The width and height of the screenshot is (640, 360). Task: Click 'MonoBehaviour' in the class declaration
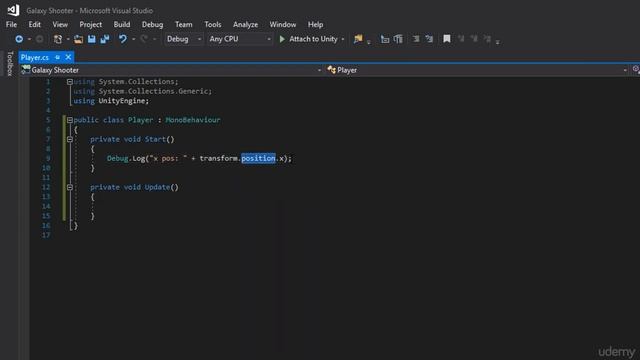pyautogui.click(x=193, y=120)
